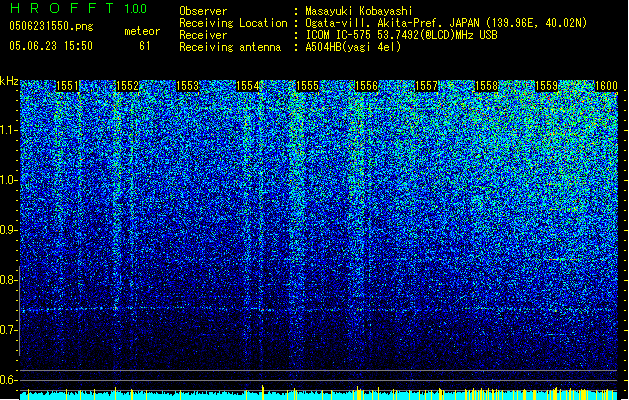Click the 1557 time marker
This screenshot has width=629, height=400.
(426, 86)
